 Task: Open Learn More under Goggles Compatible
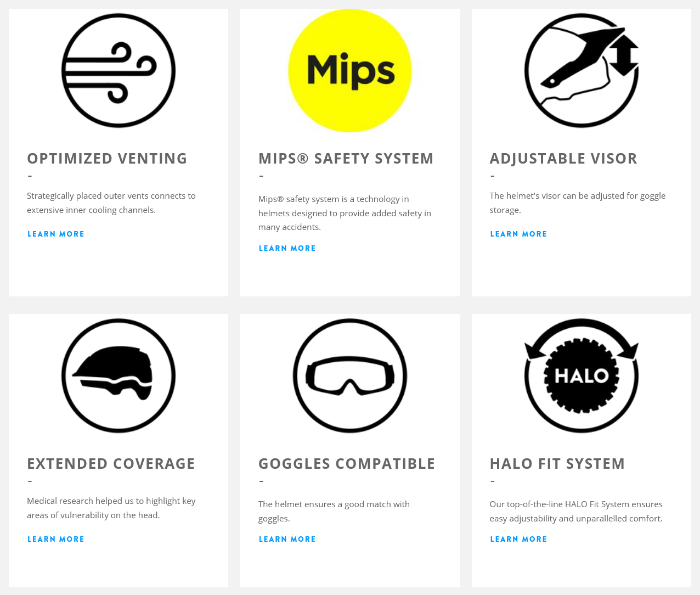tap(287, 539)
